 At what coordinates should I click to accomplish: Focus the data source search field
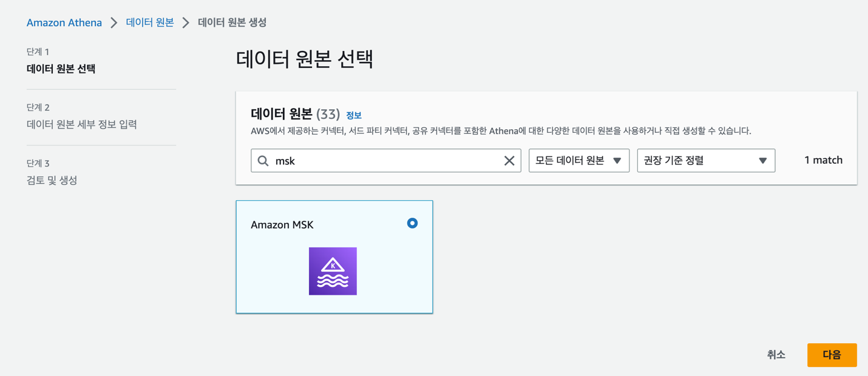(x=386, y=161)
